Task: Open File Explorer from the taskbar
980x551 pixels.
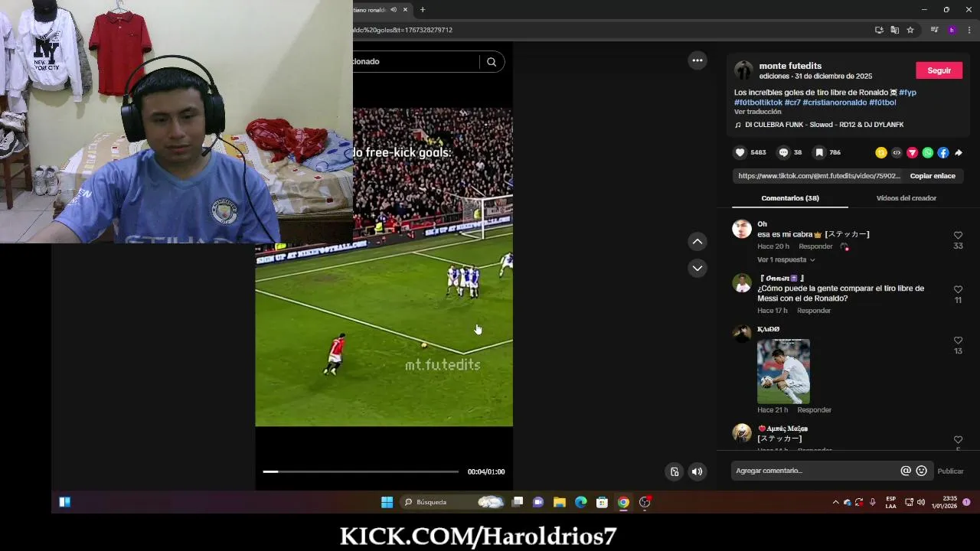Action: [x=560, y=502]
